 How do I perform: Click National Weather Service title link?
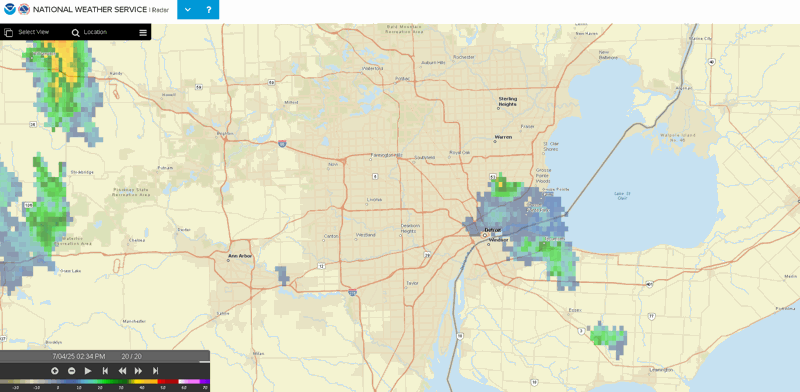tap(90, 10)
